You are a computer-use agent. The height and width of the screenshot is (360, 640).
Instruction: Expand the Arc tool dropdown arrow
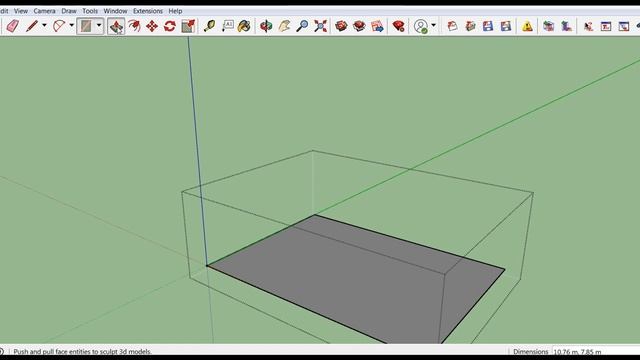(x=71, y=26)
